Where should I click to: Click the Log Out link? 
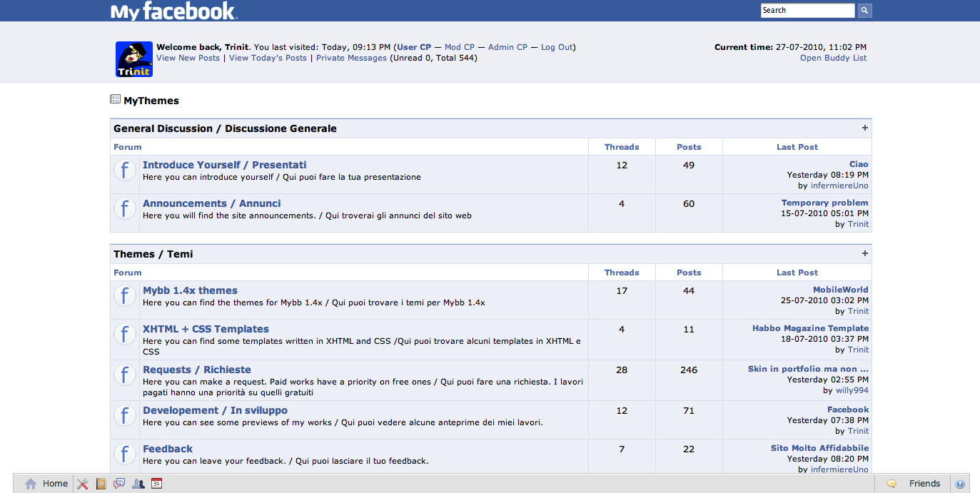556,47
